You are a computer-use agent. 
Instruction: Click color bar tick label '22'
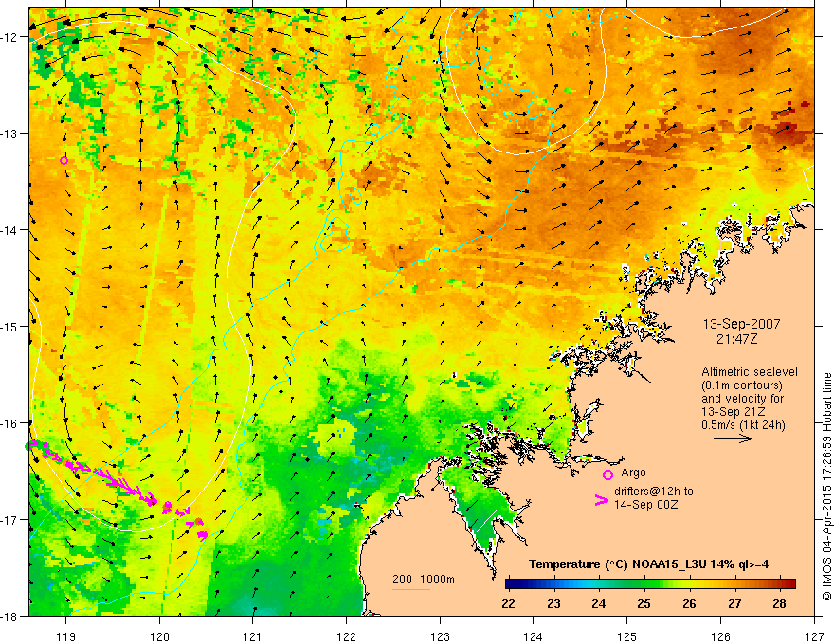coord(509,603)
